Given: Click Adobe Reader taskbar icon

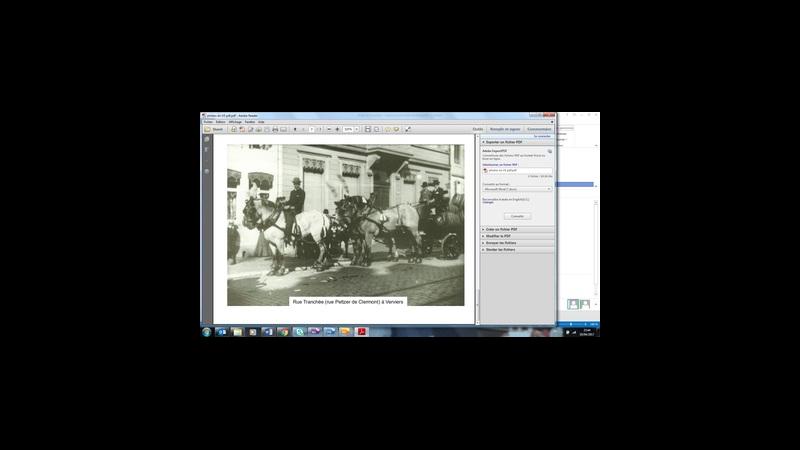Looking at the screenshot, I should 361,332.
